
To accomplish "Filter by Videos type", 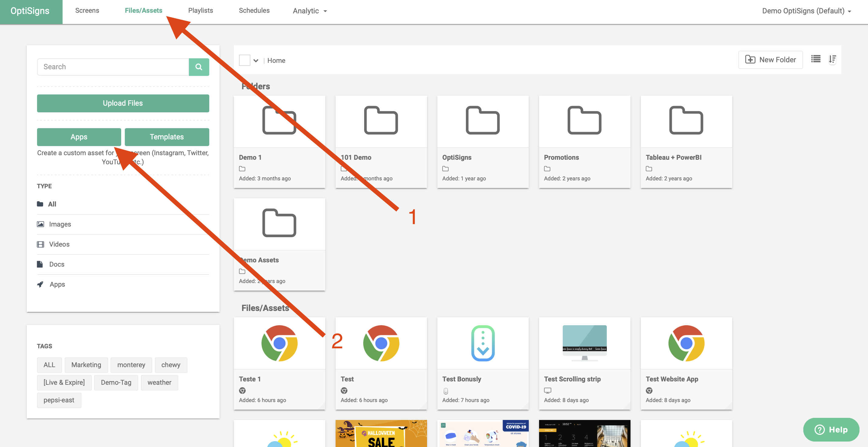I will 59,244.
